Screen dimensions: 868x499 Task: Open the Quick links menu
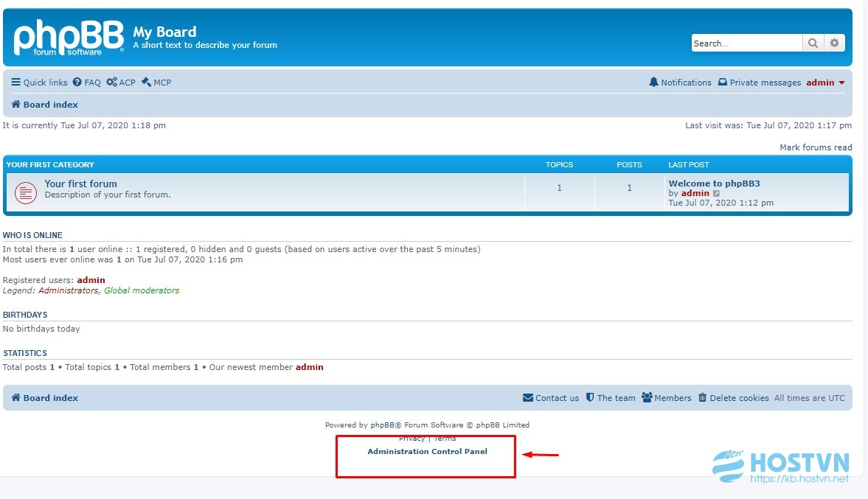[x=39, y=82]
